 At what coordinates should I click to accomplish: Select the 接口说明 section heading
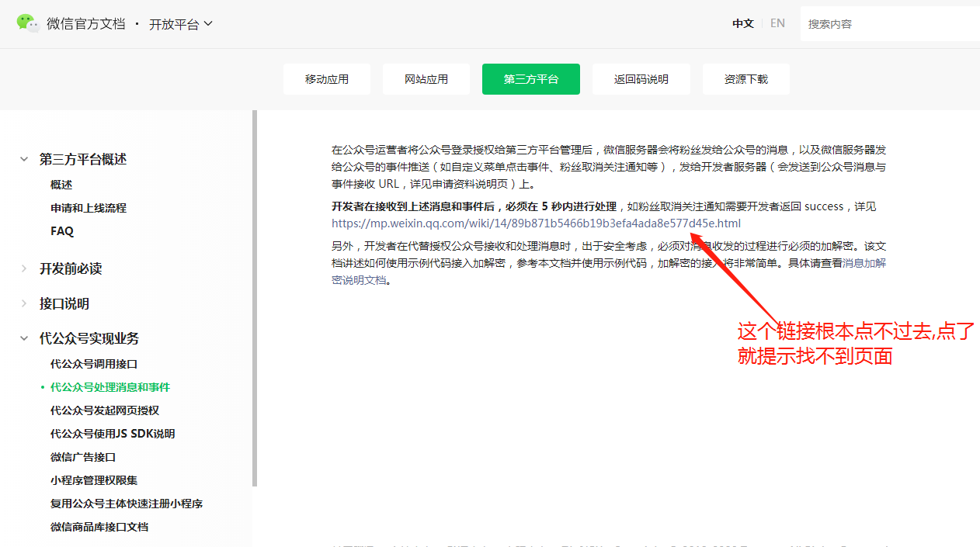coord(64,303)
